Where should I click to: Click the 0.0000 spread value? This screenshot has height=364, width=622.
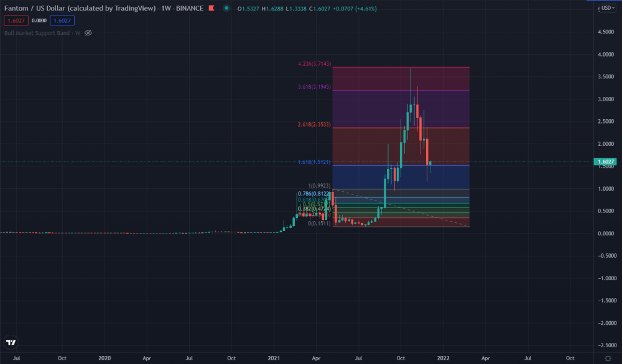click(x=39, y=20)
